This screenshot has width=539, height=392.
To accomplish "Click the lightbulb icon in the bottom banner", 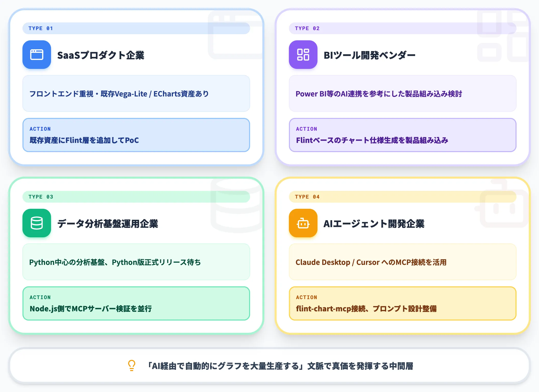I will tap(132, 365).
